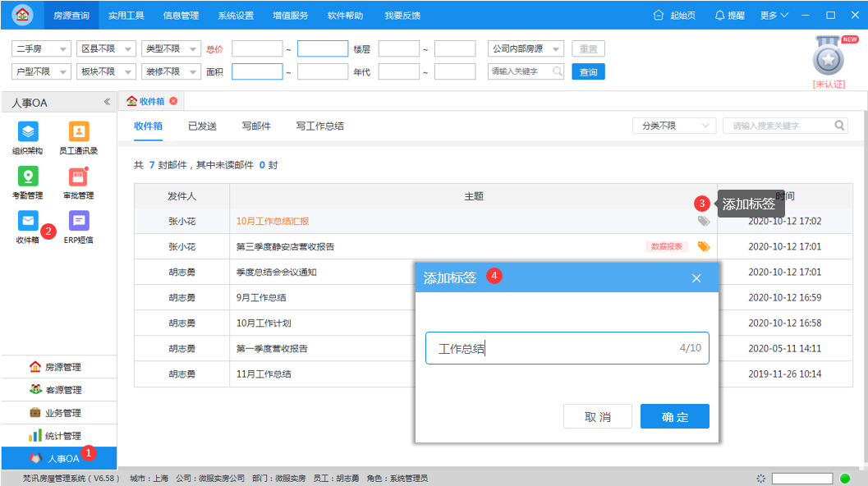The height and width of the screenshot is (486, 868).
Task: Open the 房源查询 menu
Action: (71, 16)
